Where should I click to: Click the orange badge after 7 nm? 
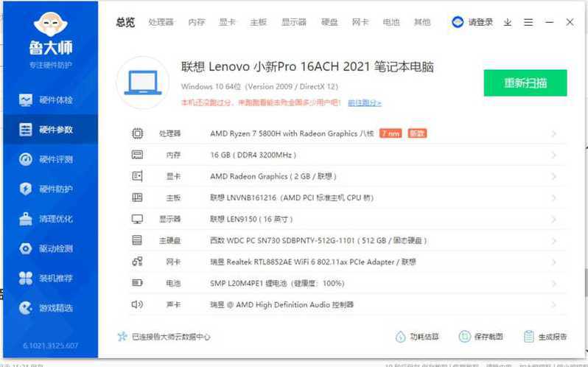click(x=417, y=133)
